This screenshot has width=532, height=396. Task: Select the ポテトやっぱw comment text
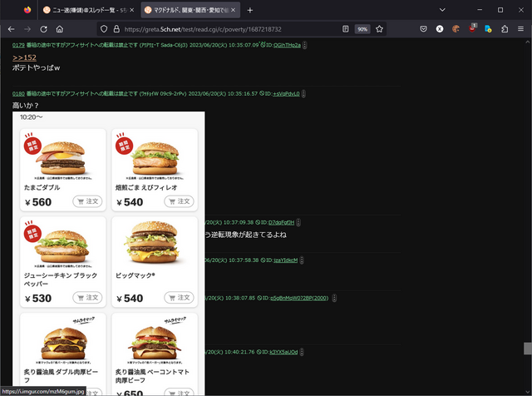[36, 67]
